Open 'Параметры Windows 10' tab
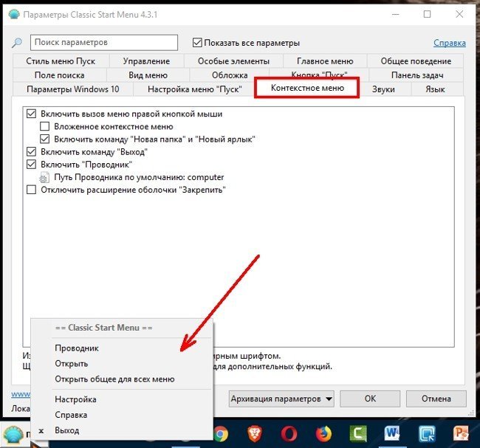The image size is (480, 448). tap(73, 89)
